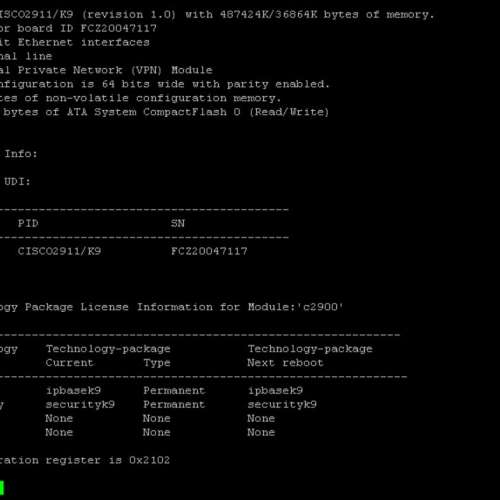Viewport: 500px width, 500px height.
Task: Select serial number FCZ20047117 under SN column
Action: tap(209, 251)
